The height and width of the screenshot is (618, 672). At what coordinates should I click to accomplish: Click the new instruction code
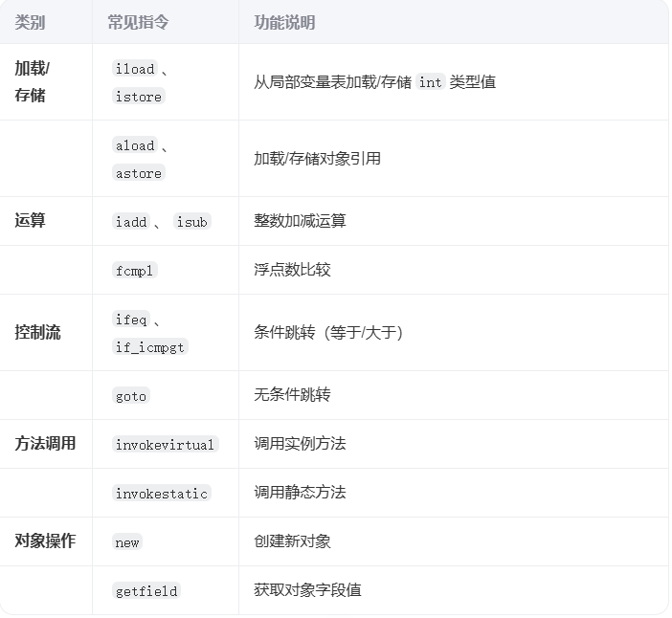(x=127, y=541)
